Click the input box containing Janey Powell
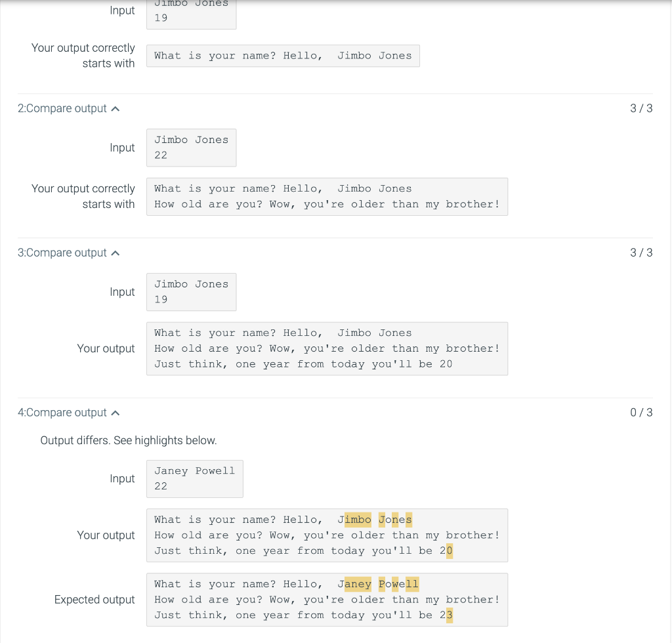 [x=194, y=478]
